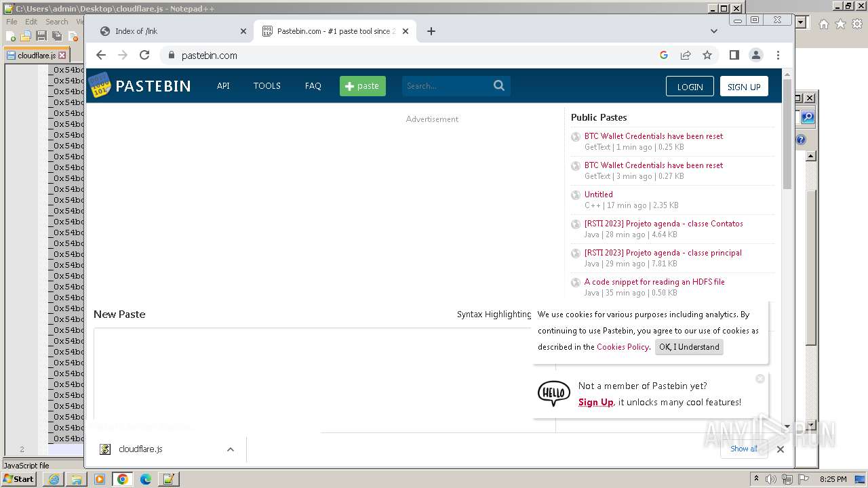Open Microsoft Edge from taskbar
The height and width of the screenshot is (488, 868).
point(146,479)
